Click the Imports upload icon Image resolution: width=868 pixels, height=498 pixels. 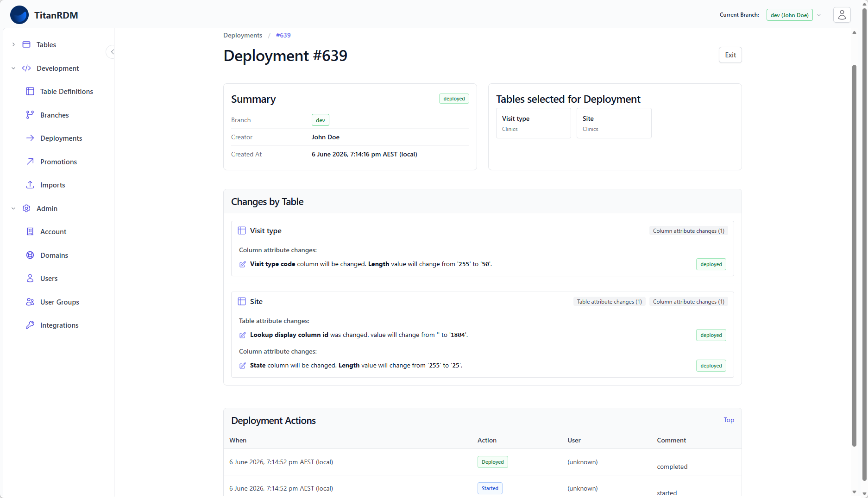click(x=30, y=185)
